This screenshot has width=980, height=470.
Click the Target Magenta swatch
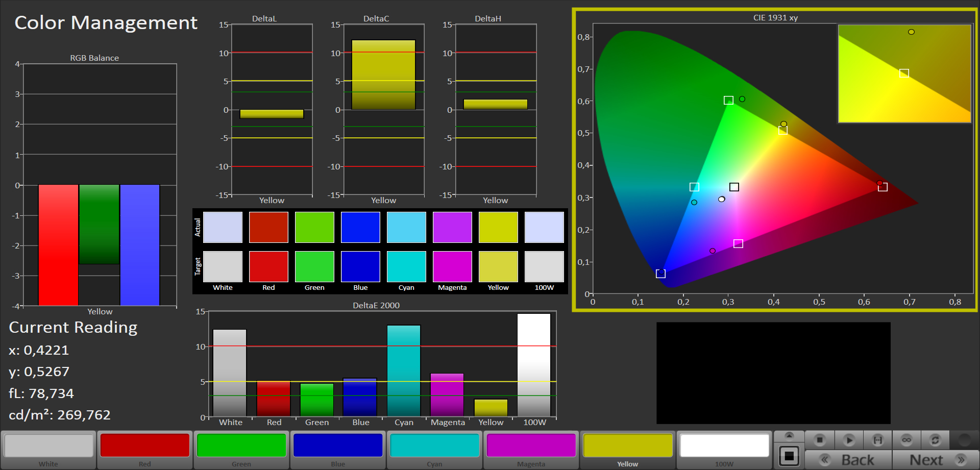tap(452, 266)
